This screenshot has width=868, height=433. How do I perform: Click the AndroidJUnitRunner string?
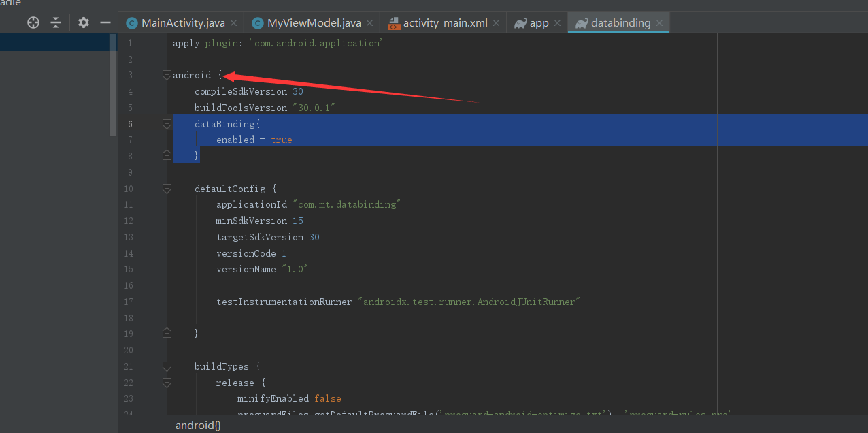(x=469, y=302)
